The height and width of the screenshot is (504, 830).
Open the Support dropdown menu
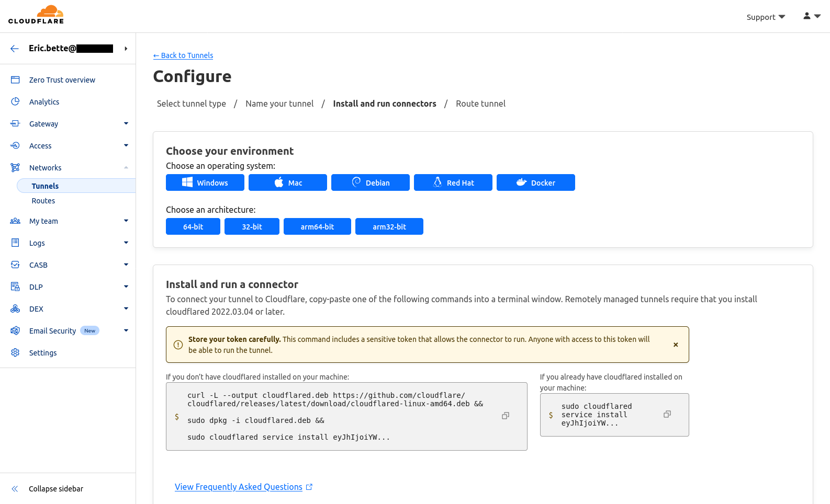coord(766,17)
